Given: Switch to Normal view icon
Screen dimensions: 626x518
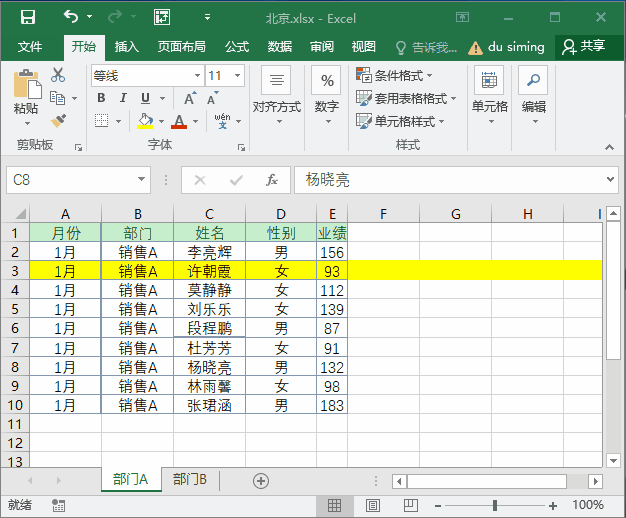Looking at the screenshot, I should (x=334, y=506).
